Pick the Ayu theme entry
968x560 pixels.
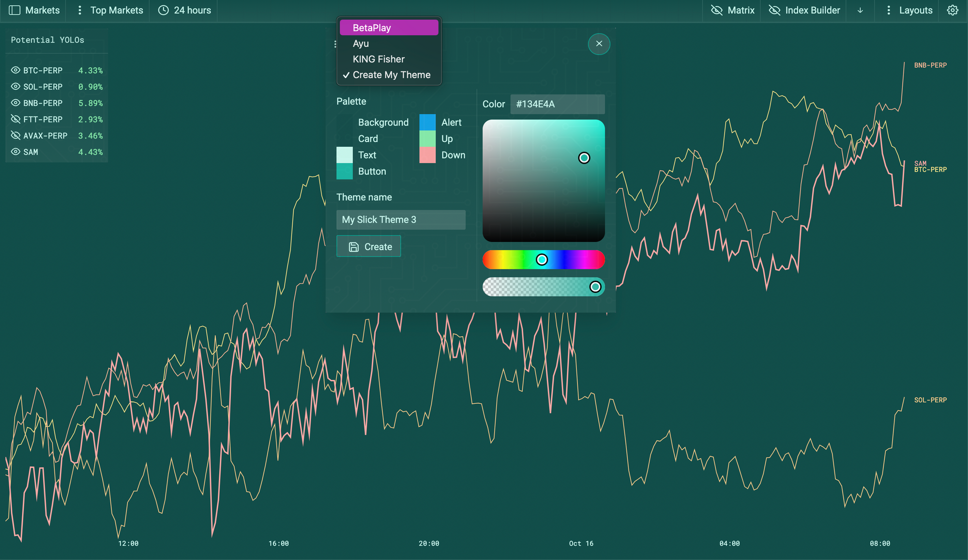click(361, 44)
